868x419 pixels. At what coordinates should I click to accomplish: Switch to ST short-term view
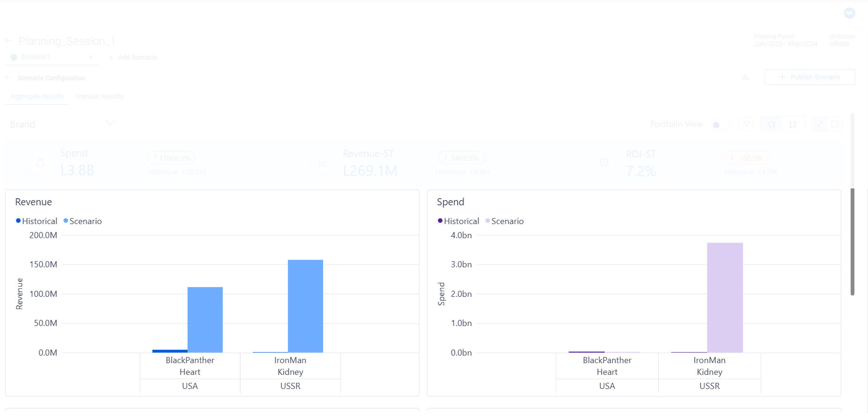771,125
